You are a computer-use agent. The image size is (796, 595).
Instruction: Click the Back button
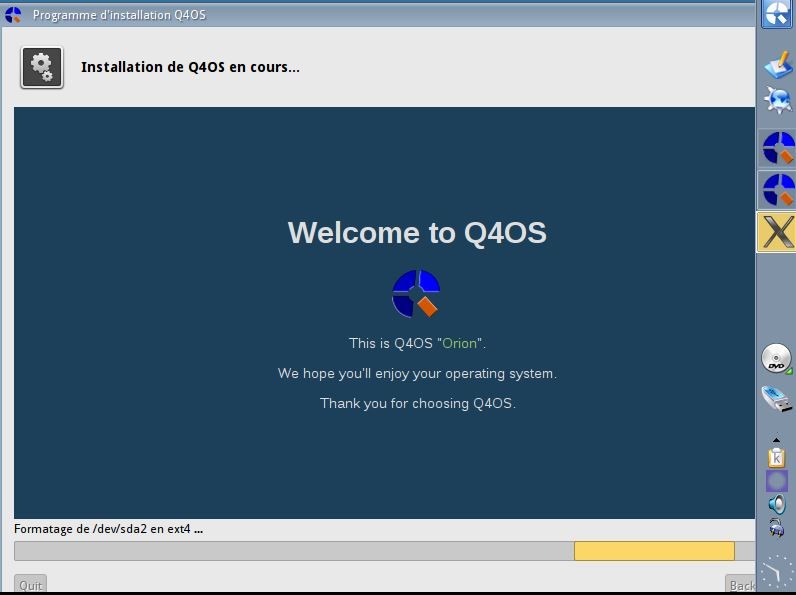coord(742,585)
